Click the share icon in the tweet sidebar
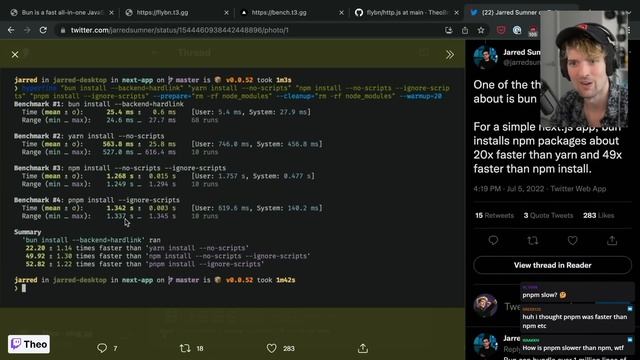This screenshot has height=360, width=640. [612, 240]
